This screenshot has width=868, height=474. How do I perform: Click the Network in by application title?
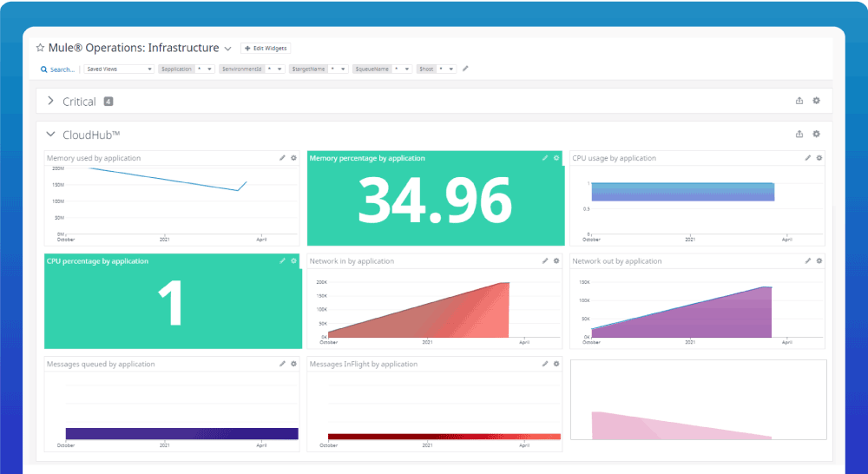click(352, 260)
